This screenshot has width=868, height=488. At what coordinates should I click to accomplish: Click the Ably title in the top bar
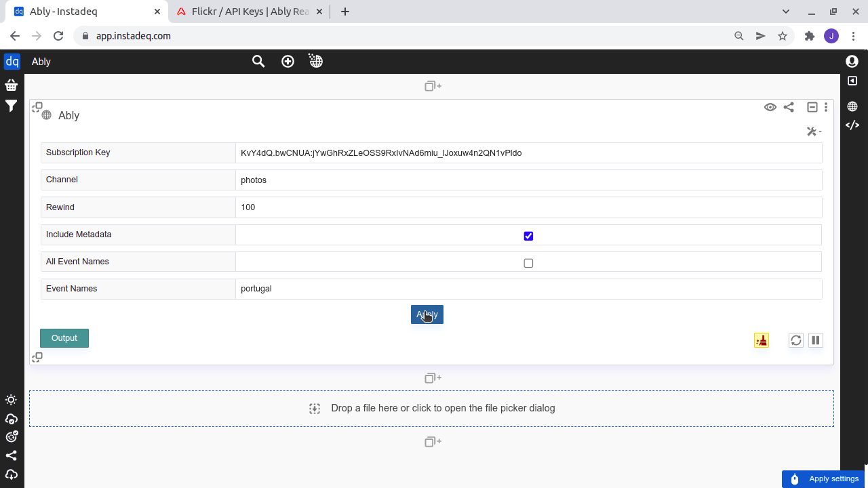[41, 62]
